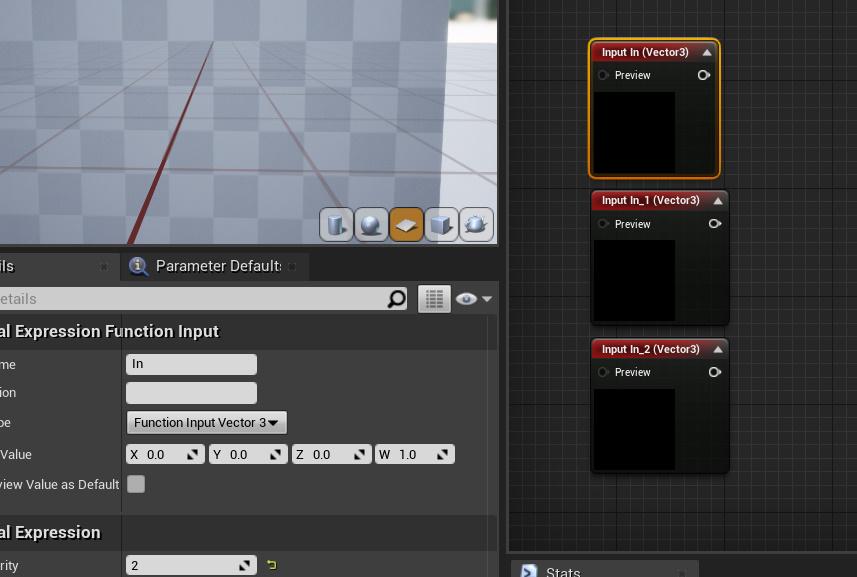
Task: Select the cube preview mesh shape
Action: [x=441, y=224]
